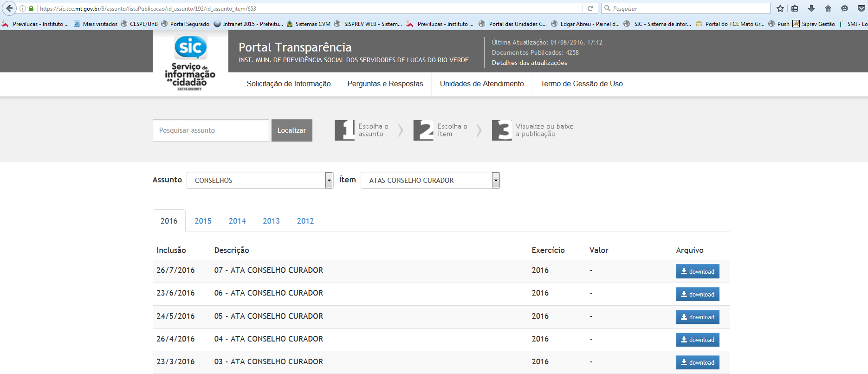Switch to the 2015 year tab
Viewport: 868px width, 374px height.
coord(203,221)
